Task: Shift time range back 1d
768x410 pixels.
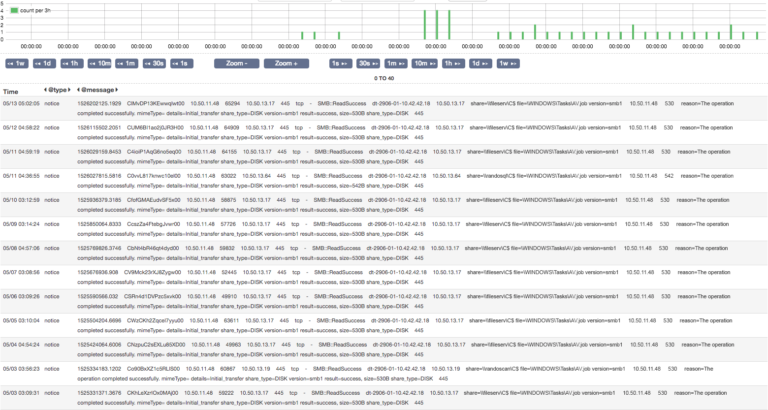Action: point(45,63)
